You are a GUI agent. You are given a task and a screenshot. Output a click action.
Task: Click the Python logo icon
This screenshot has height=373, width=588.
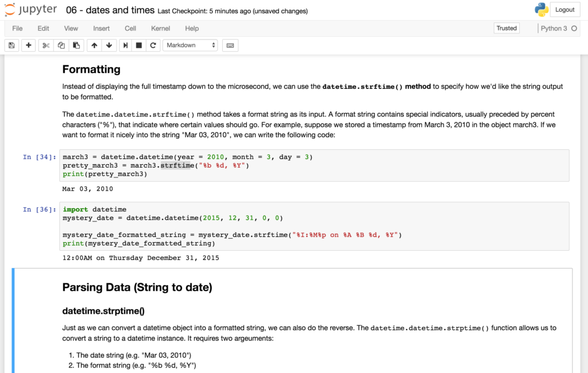coord(541,10)
